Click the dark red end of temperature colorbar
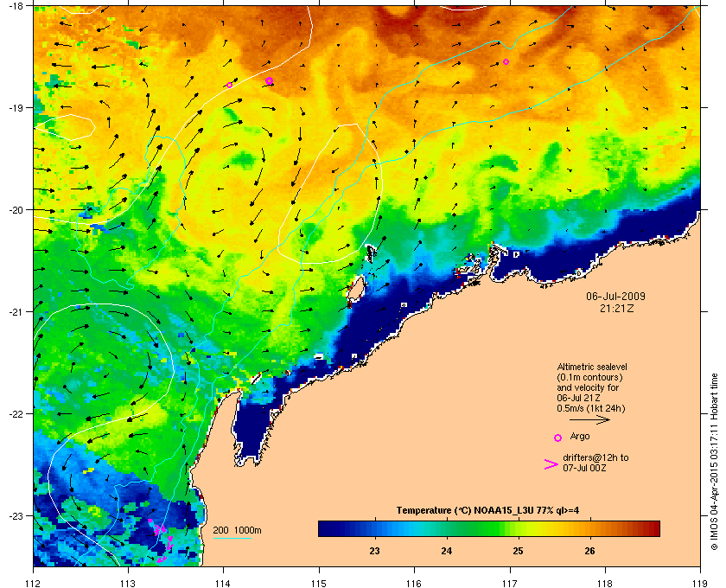 pos(653,528)
